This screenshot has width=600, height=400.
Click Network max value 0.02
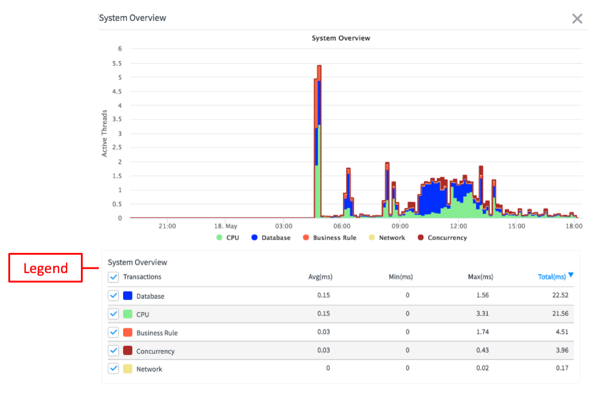pos(483,368)
